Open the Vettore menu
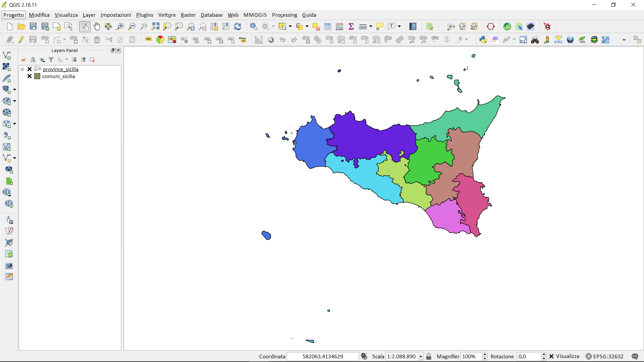This screenshot has width=644, height=362. 167,15
